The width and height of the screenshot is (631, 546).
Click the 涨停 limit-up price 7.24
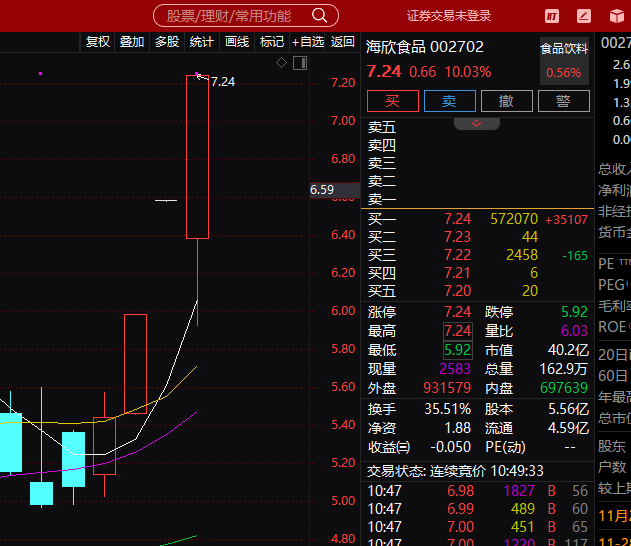click(x=458, y=312)
